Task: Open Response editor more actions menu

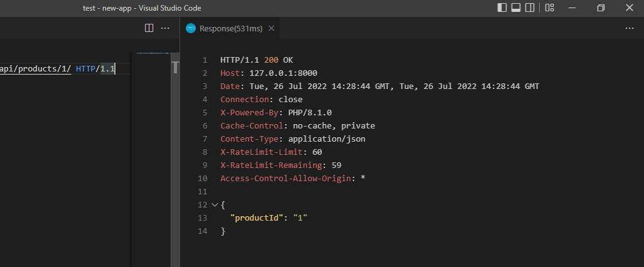Action: point(629,28)
